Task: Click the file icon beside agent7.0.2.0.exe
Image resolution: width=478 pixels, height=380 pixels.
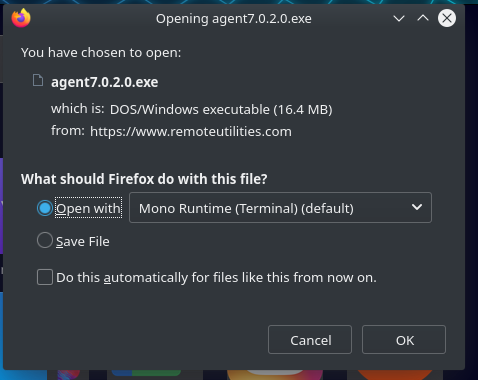Action: 38,80
